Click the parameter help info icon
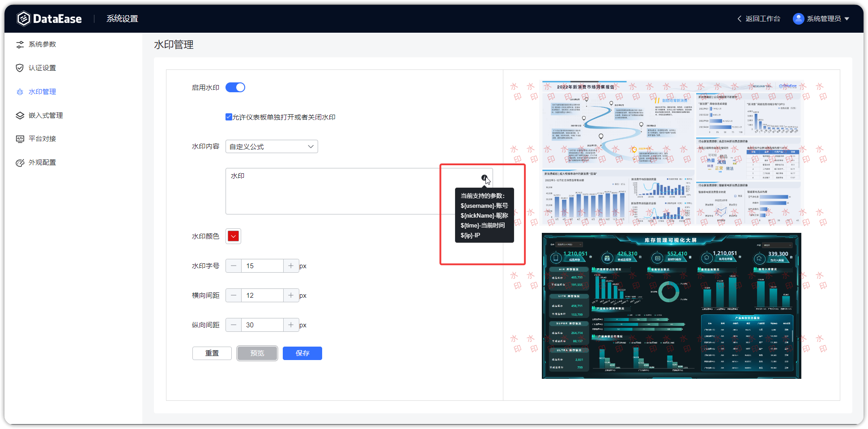This screenshot has height=429, width=868. coord(484,178)
